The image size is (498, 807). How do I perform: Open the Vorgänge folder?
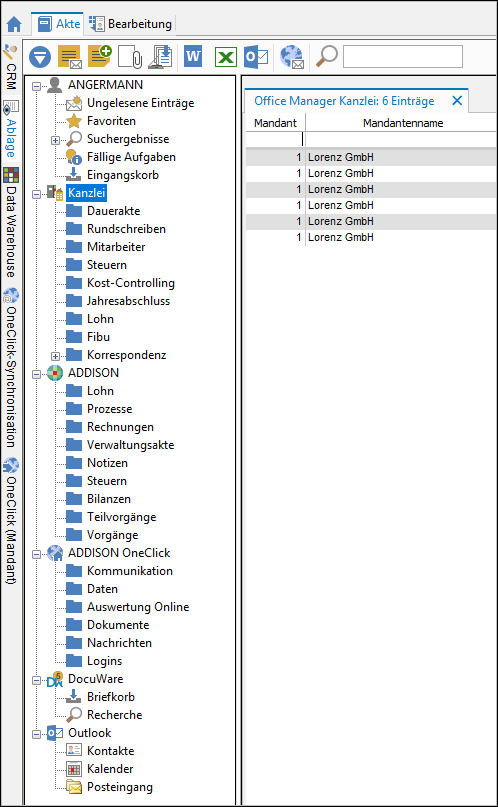click(113, 535)
